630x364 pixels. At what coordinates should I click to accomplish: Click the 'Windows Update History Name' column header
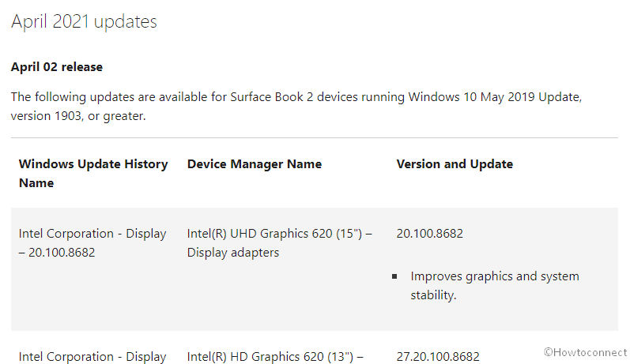point(93,174)
